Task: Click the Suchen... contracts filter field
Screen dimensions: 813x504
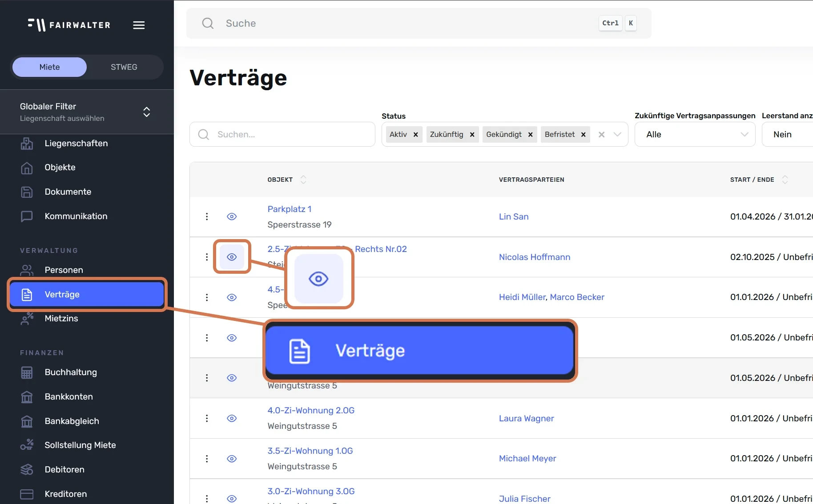Action: [282, 134]
